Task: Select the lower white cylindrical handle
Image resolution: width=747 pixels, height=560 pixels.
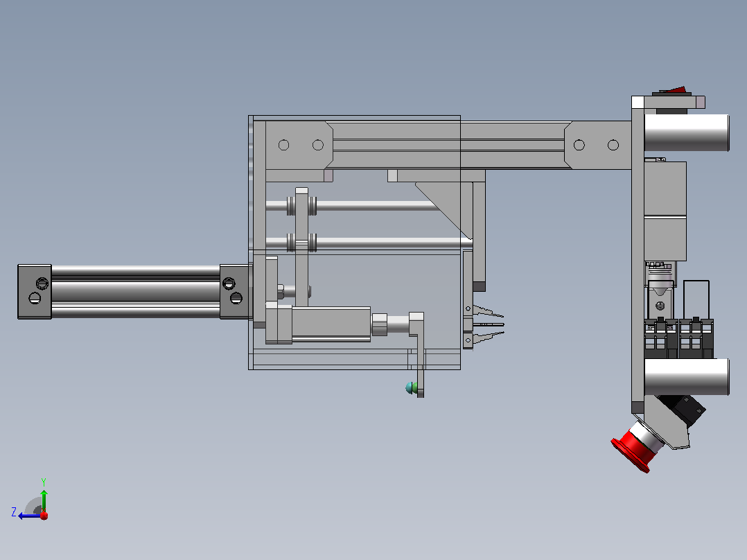Action: (x=687, y=377)
